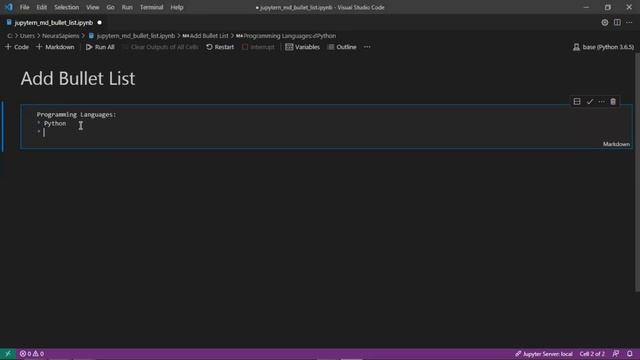
Task: Place cursor on the '* Python' line
Action: [x=51, y=124]
